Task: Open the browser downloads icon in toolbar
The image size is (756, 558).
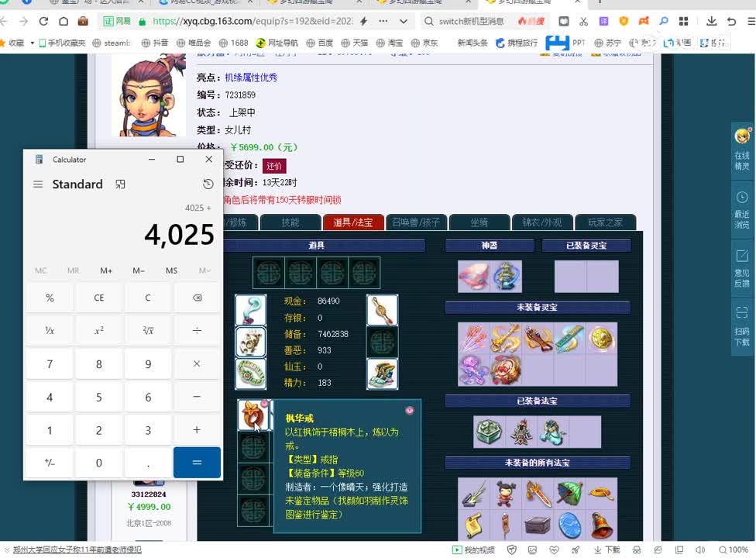Action: tap(711, 21)
